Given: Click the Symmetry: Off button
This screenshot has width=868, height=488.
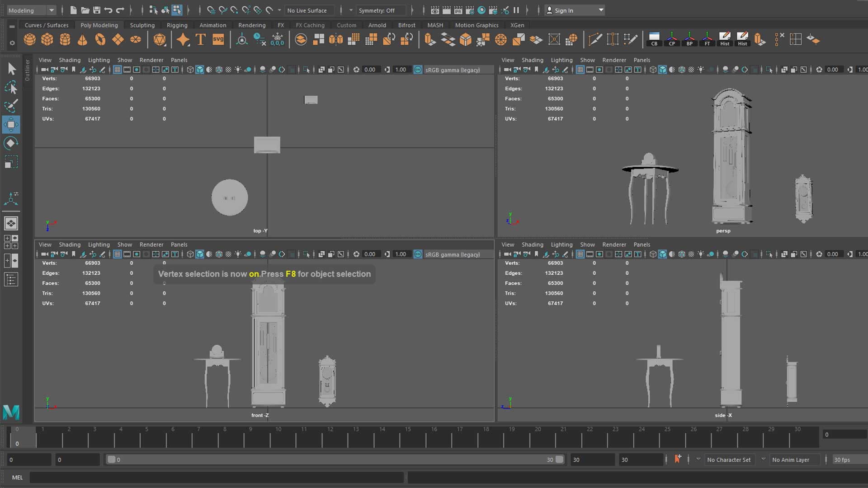Looking at the screenshot, I should point(377,10).
